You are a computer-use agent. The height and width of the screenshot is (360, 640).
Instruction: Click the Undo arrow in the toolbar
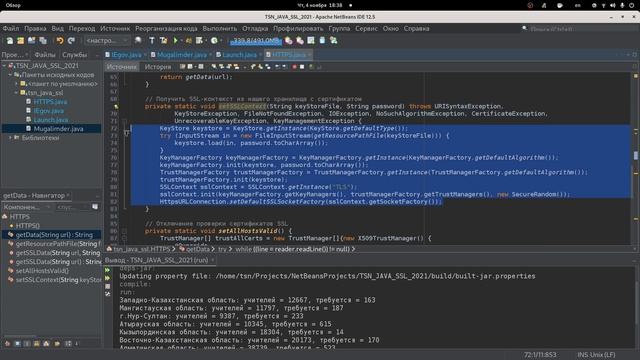[60, 40]
